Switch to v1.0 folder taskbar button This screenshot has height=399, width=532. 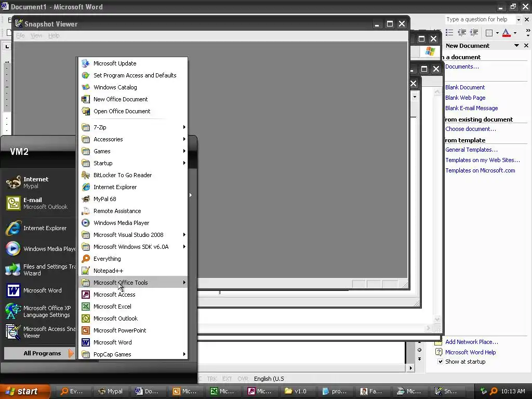pyautogui.click(x=296, y=391)
